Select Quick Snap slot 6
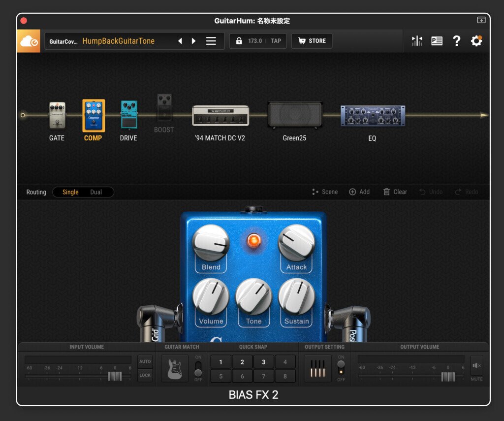Image resolution: width=504 pixels, height=421 pixels. [x=242, y=376]
